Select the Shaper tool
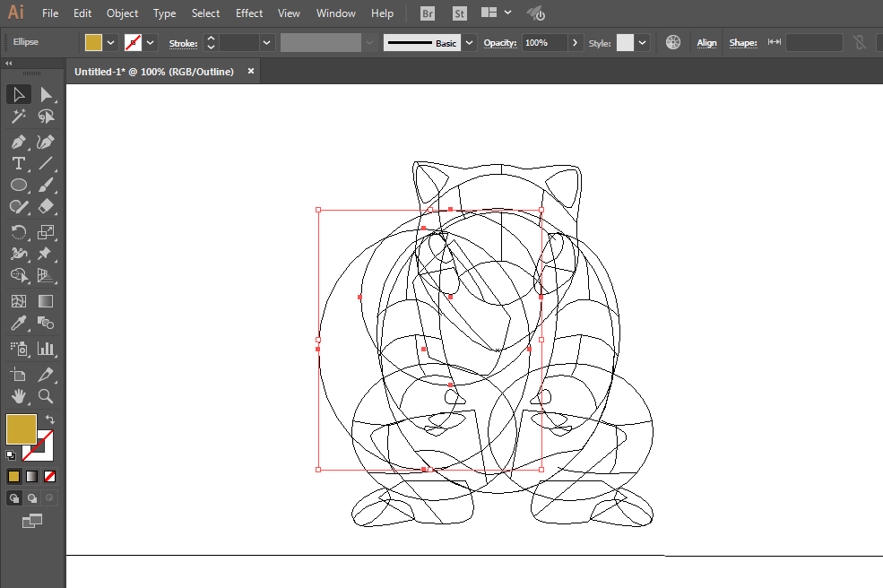 coord(19,207)
